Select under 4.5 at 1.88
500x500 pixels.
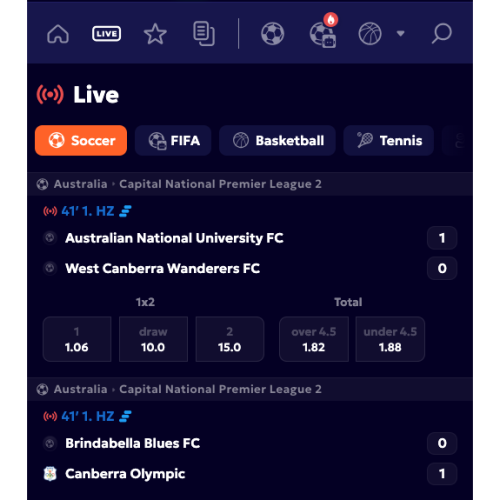[390, 339]
